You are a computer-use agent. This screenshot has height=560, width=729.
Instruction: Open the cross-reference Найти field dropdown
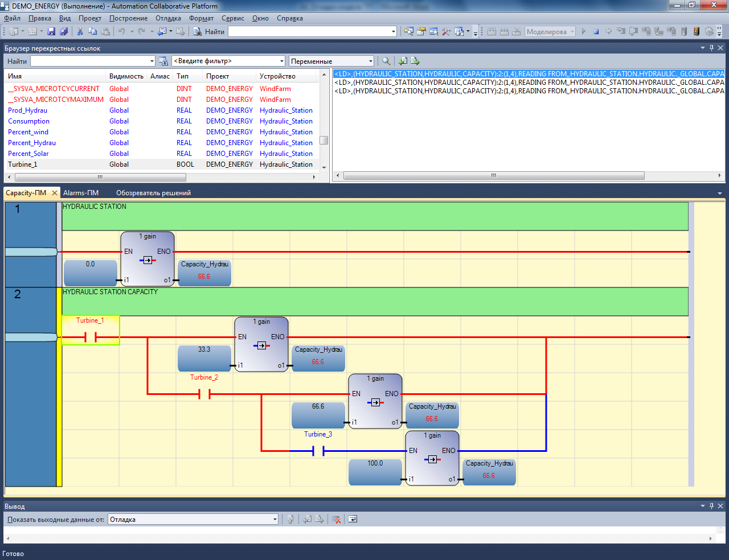(x=151, y=61)
